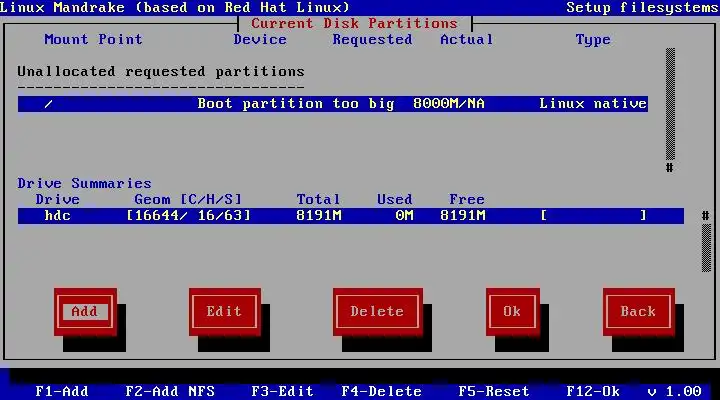
Task: Click the F5-Reset shortcut label
Action: click(x=494, y=391)
